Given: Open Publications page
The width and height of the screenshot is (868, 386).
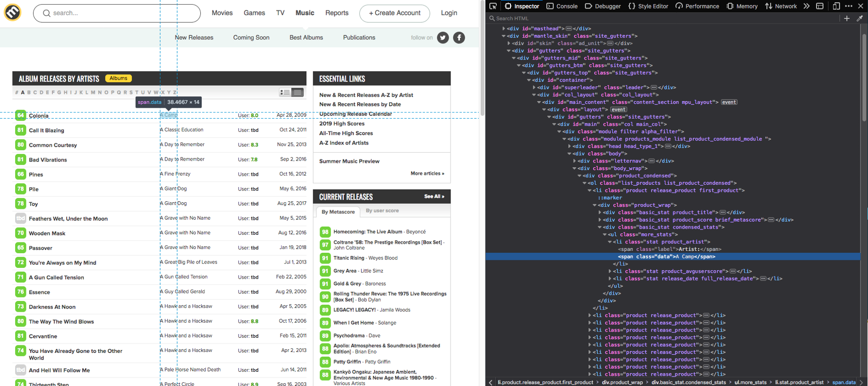Looking at the screenshot, I should [359, 38].
